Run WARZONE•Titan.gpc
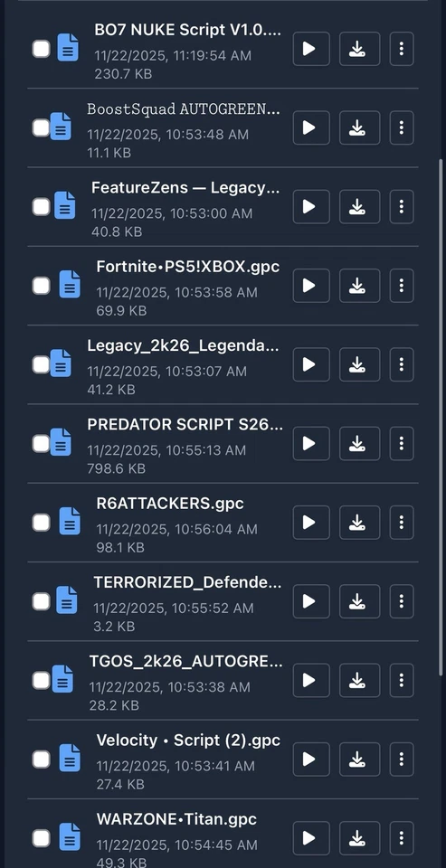 click(x=311, y=838)
